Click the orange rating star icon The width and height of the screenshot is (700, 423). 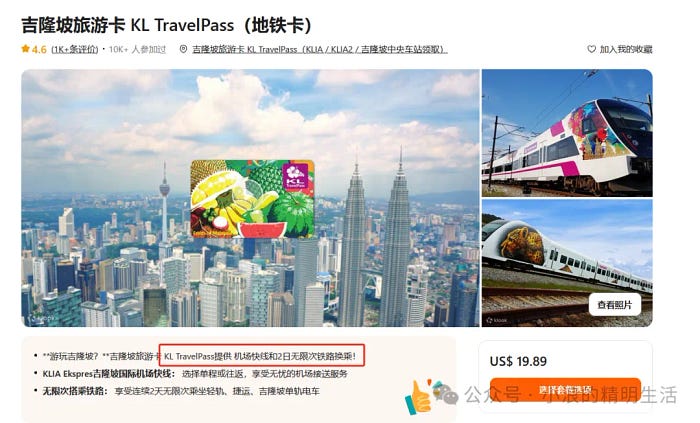25,49
